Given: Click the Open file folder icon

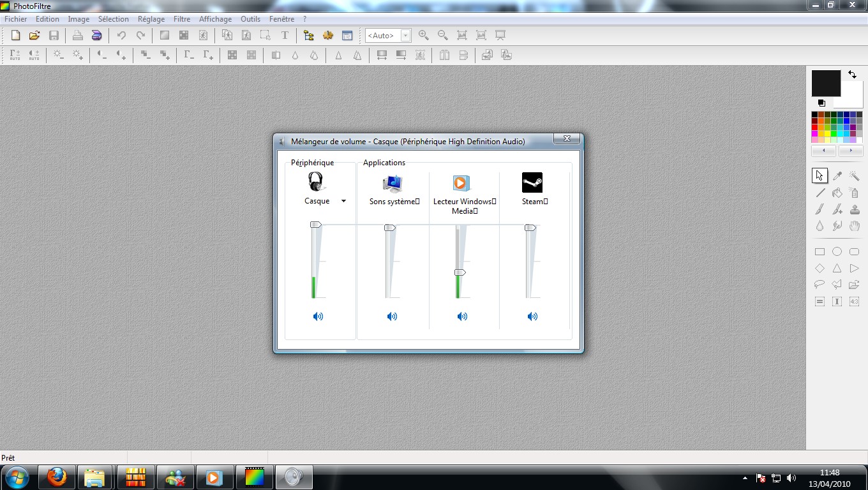Looking at the screenshot, I should (34, 36).
